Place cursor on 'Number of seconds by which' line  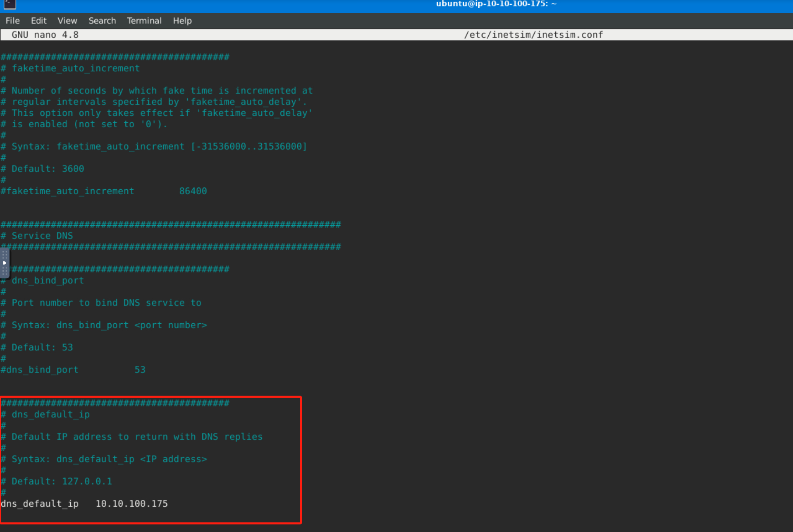157,91
